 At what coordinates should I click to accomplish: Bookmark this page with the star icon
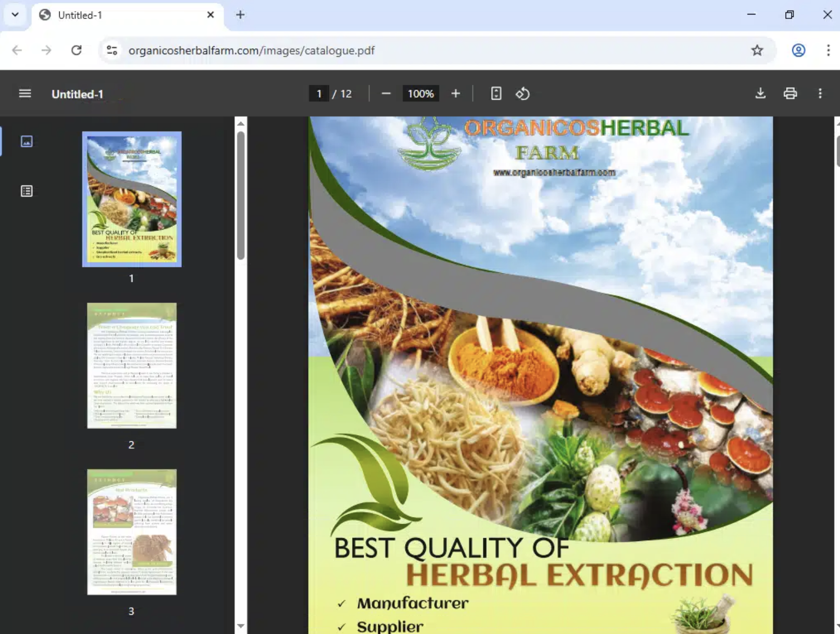[757, 50]
